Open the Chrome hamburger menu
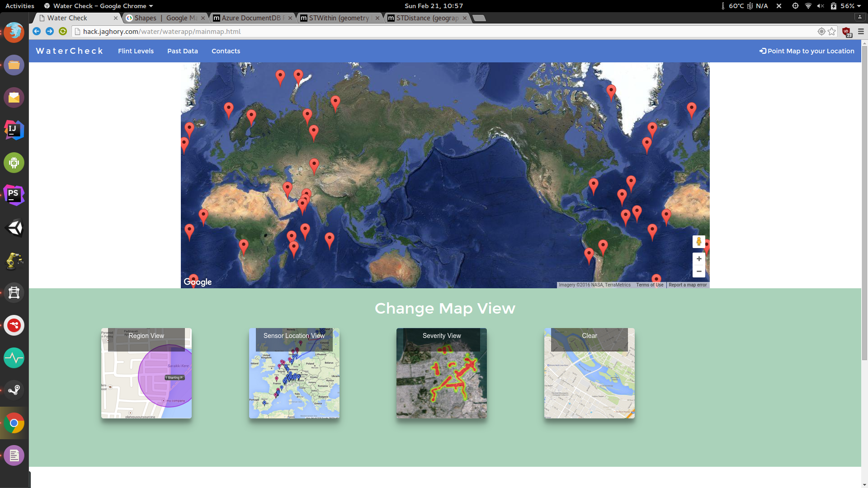Screen dimensions: 868x488 click(x=861, y=31)
